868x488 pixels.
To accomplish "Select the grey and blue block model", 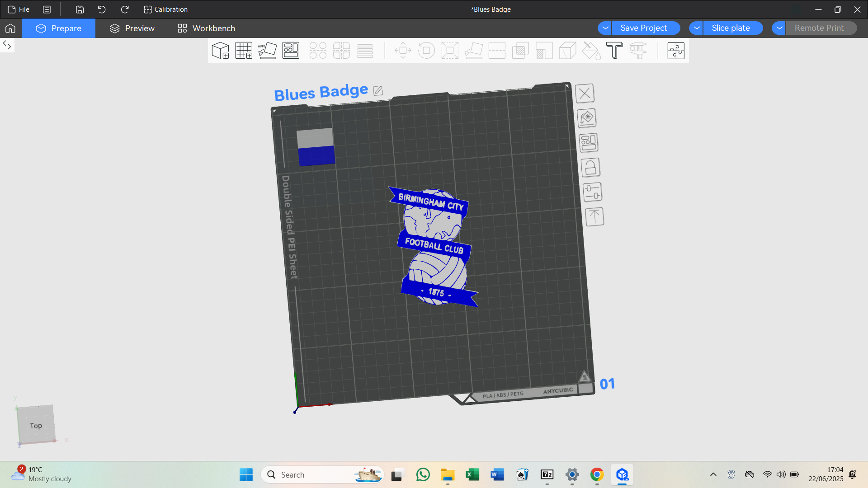I will coord(316,147).
